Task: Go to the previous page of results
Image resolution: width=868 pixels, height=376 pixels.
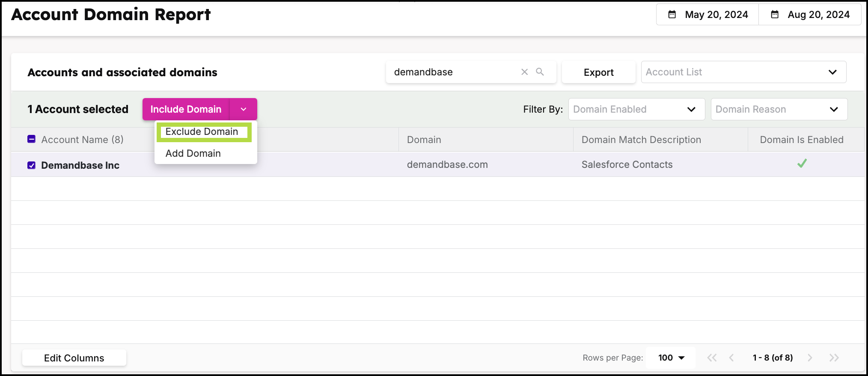Action: [731, 358]
